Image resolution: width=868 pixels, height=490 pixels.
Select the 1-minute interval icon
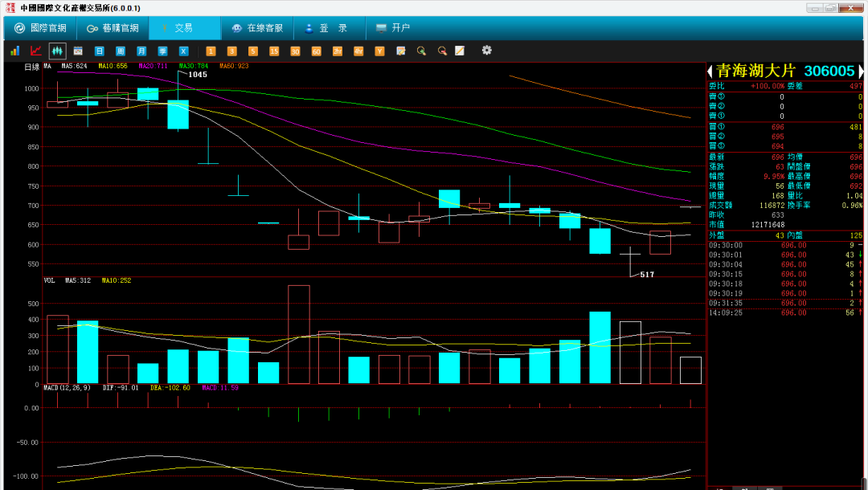211,51
